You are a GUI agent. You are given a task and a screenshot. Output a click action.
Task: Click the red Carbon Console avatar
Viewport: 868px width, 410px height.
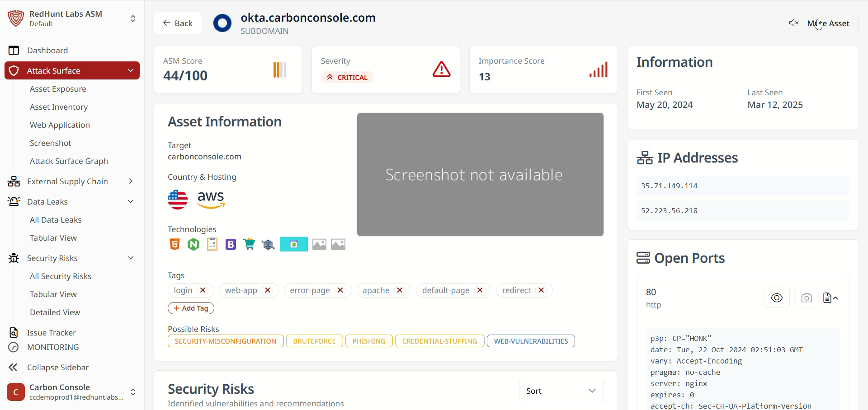pyautogui.click(x=16, y=392)
